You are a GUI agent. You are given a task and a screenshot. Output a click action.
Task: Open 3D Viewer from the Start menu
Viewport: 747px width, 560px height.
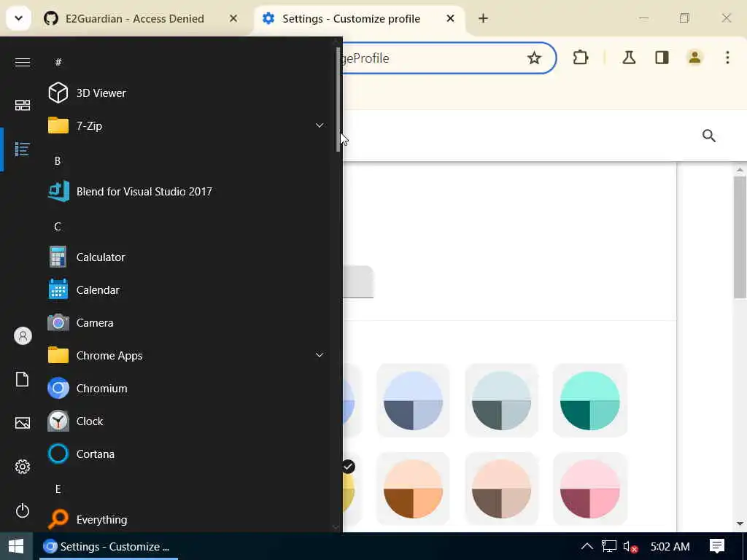click(186, 93)
